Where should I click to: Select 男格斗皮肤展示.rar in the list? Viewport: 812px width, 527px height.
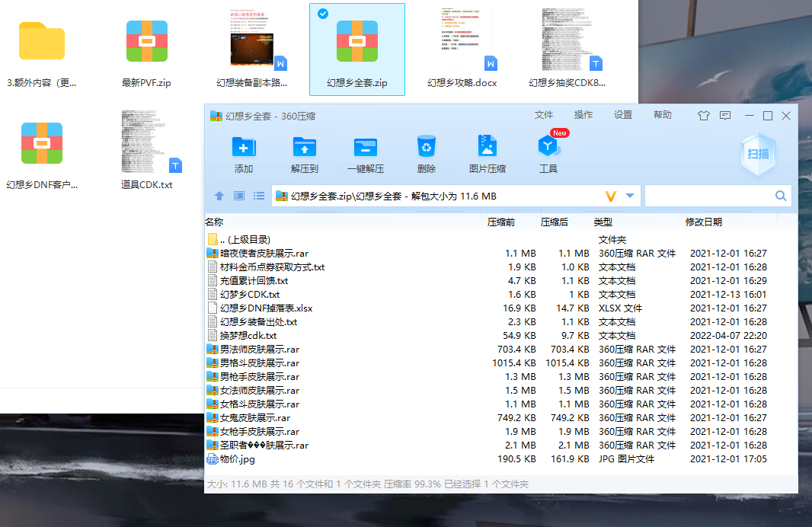[500, 363]
